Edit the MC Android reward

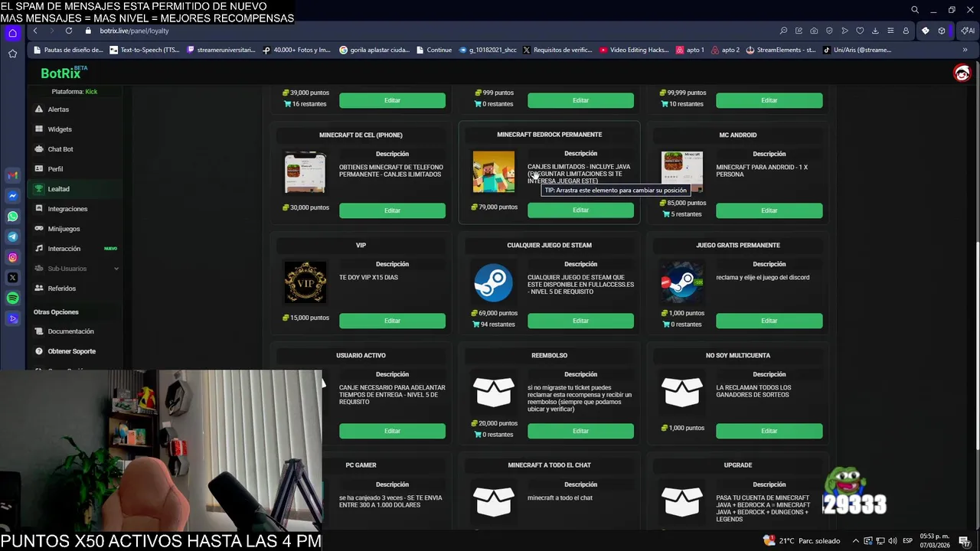769,210
